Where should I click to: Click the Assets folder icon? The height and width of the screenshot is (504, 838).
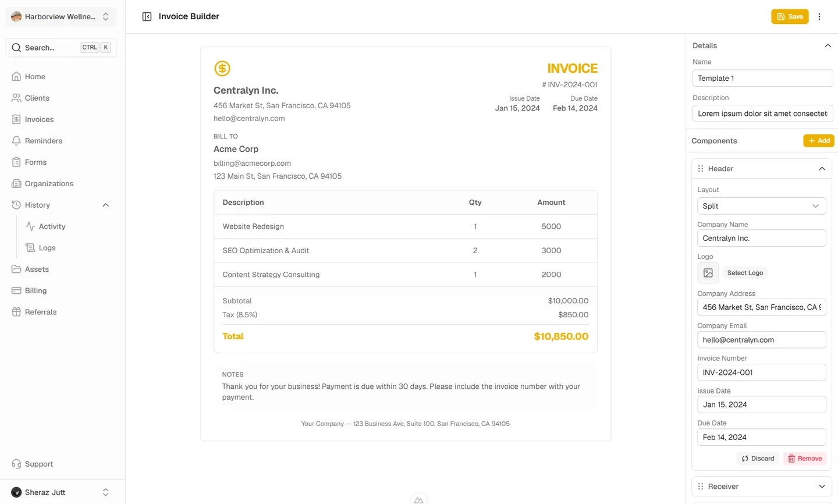pyautogui.click(x=16, y=269)
